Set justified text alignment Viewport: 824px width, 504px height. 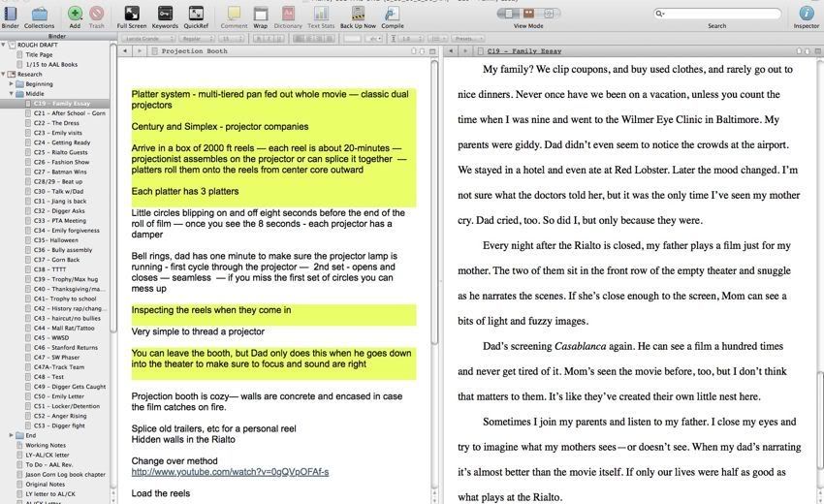330,39
